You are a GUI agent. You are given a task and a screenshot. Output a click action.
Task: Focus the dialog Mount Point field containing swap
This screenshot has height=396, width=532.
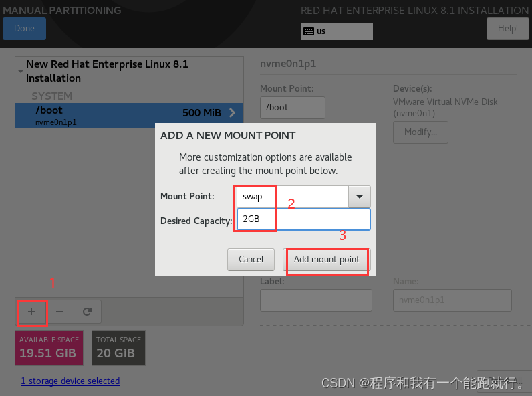pos(293,197)
